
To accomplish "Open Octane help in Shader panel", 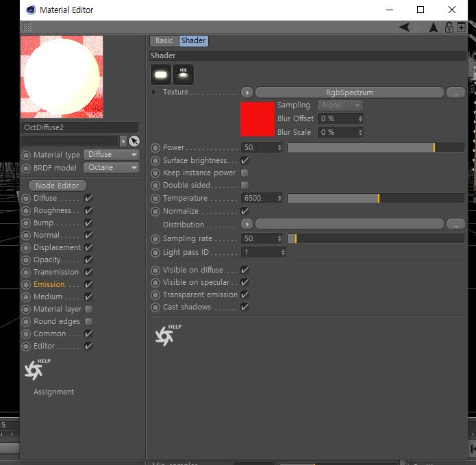I will point(168,335).
